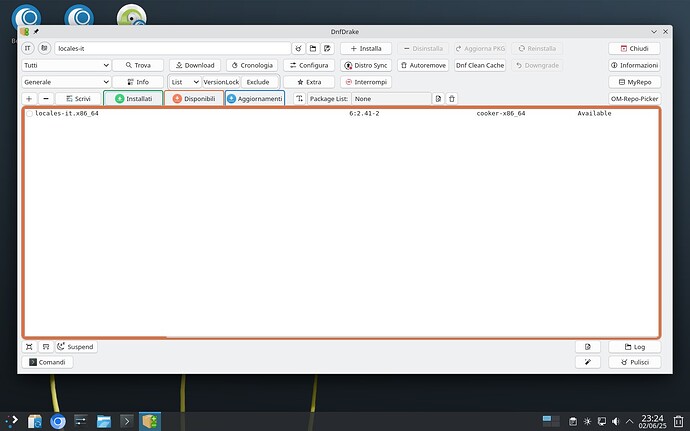Click the Chiudi button
690x431 pixels.
point(634,48)
